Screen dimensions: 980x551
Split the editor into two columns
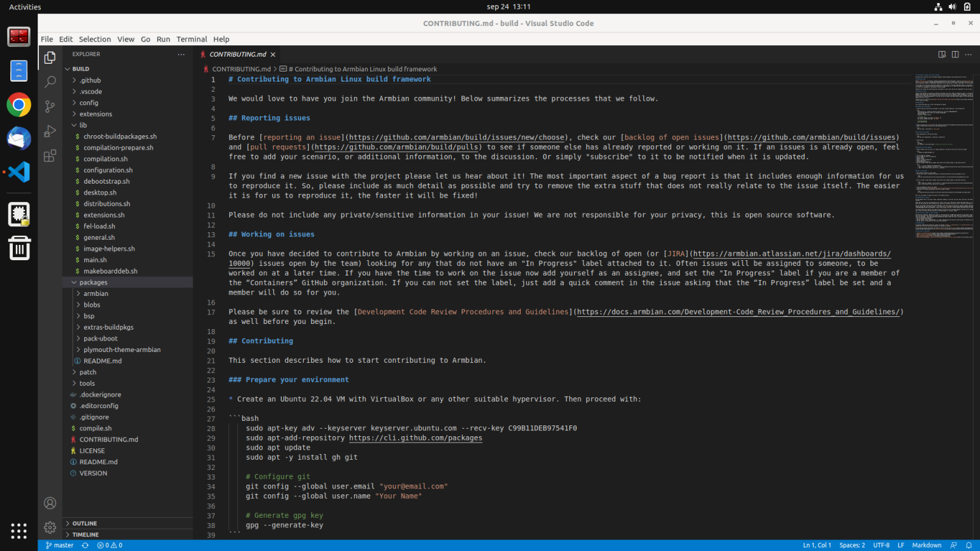click(955, 54)
